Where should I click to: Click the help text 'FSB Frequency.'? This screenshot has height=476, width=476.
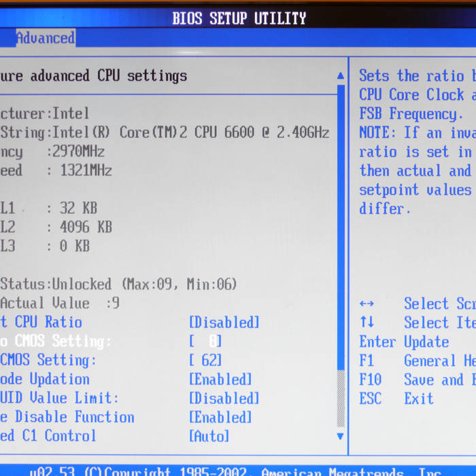coord(411,114)
